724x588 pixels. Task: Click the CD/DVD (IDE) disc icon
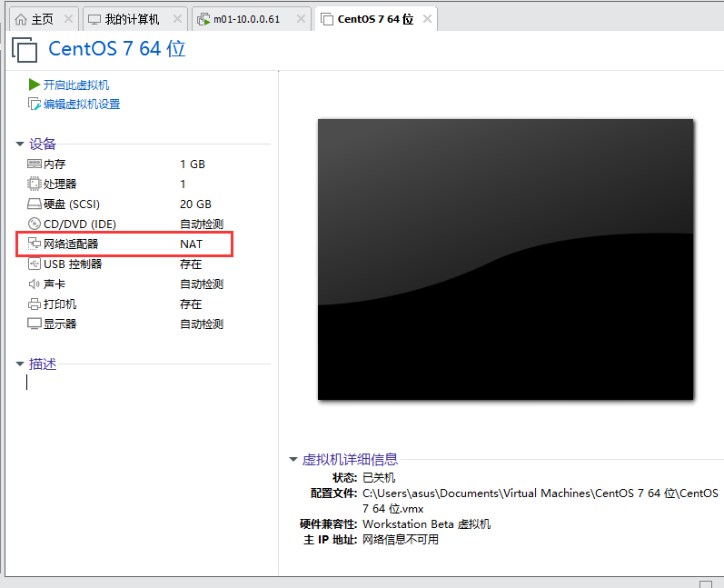[x=35, y=224]
